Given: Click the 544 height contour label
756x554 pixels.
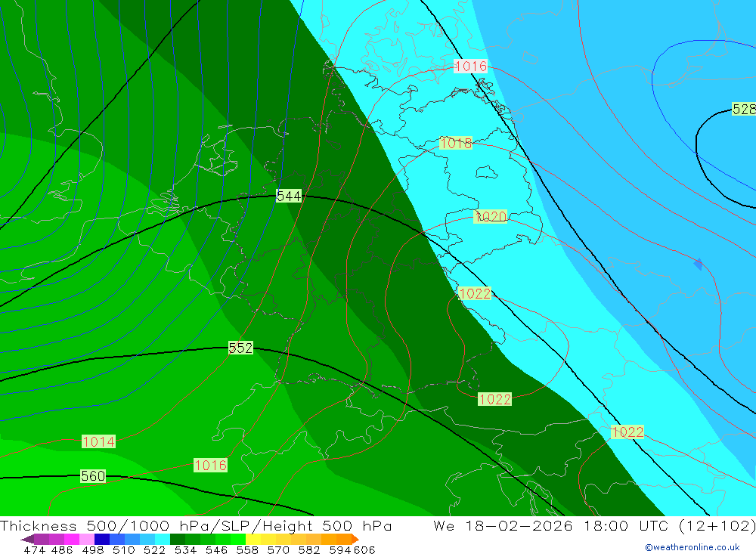Looking at the screenshot, I should point(289,197).
